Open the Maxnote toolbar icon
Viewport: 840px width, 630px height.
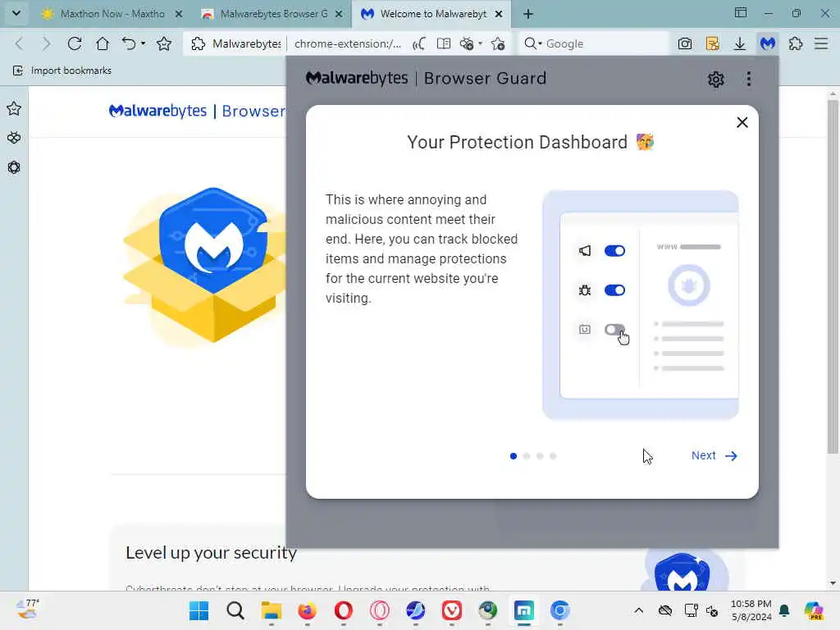tap(713, 43)
